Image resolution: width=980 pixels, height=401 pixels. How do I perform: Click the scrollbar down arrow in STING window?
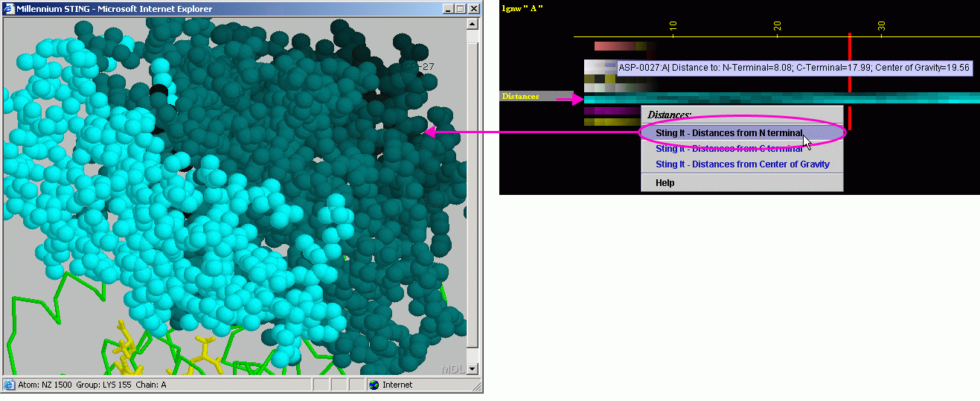pos(473,370)
